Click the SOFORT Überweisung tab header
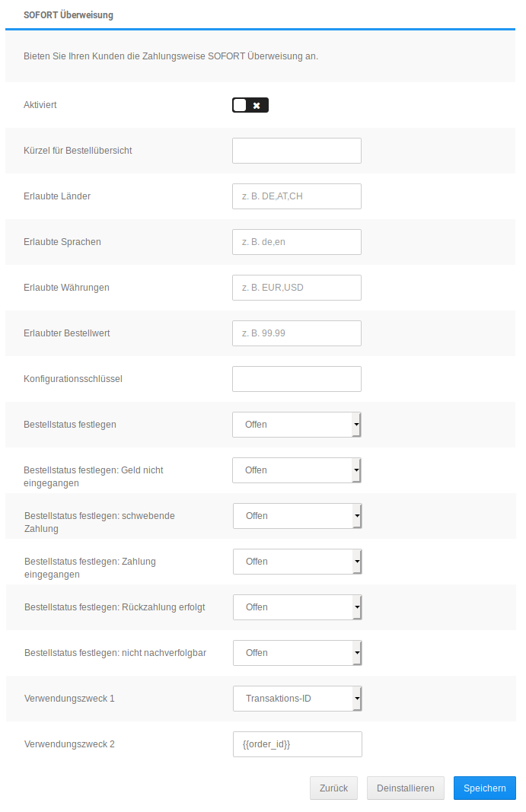 pos(69,15)
